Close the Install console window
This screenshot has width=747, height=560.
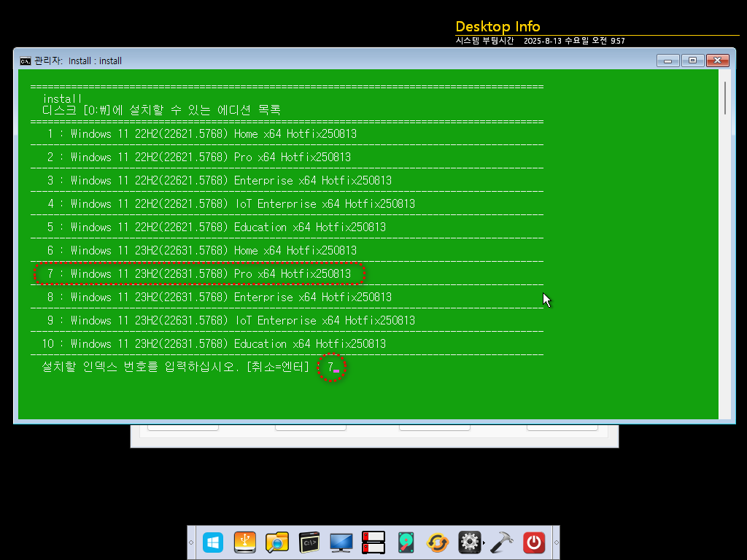[718, 61]
